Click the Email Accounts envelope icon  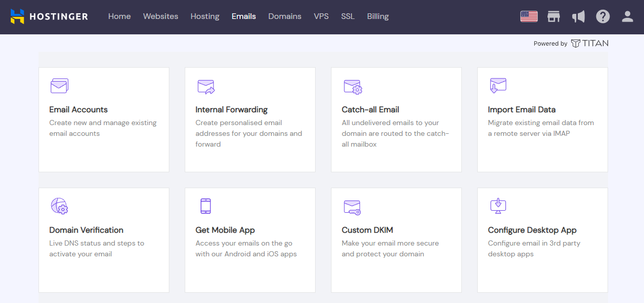pyautogui.click(x=59, y=86)
